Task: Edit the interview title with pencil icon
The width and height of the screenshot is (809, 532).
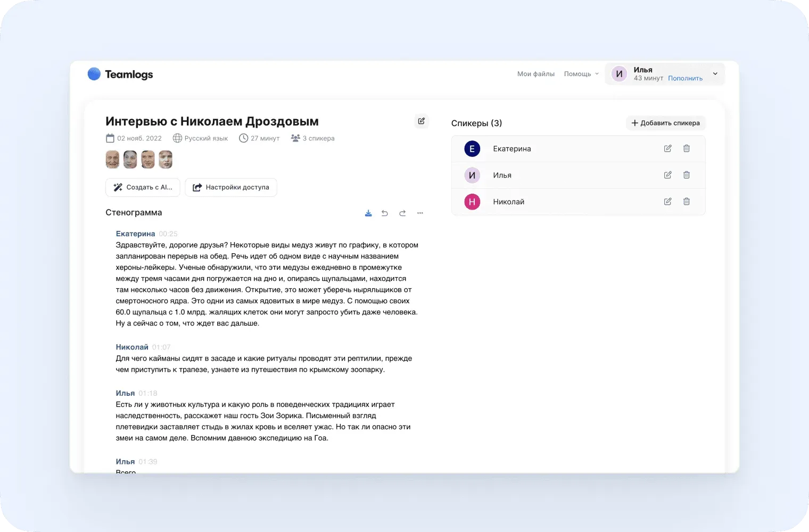Action: click(x=422, y=121)
